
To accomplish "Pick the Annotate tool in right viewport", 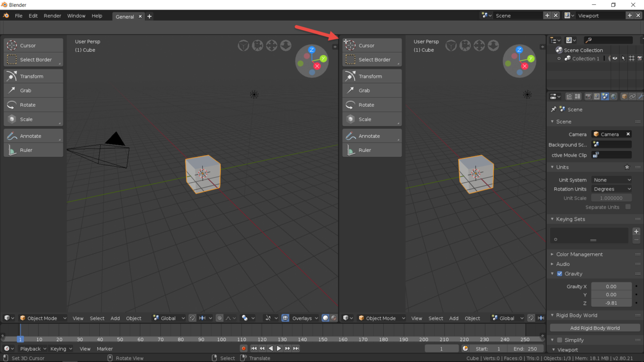I will pos(372,136).
